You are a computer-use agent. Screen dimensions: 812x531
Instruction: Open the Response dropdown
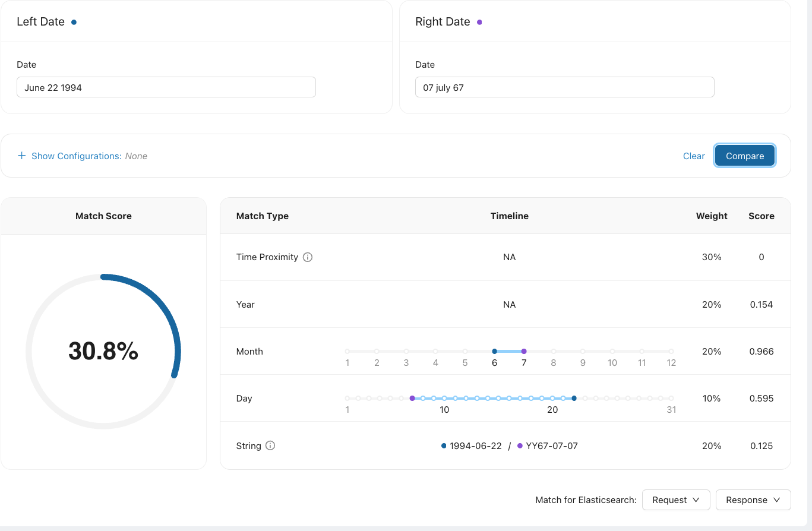tap(753, 500)
